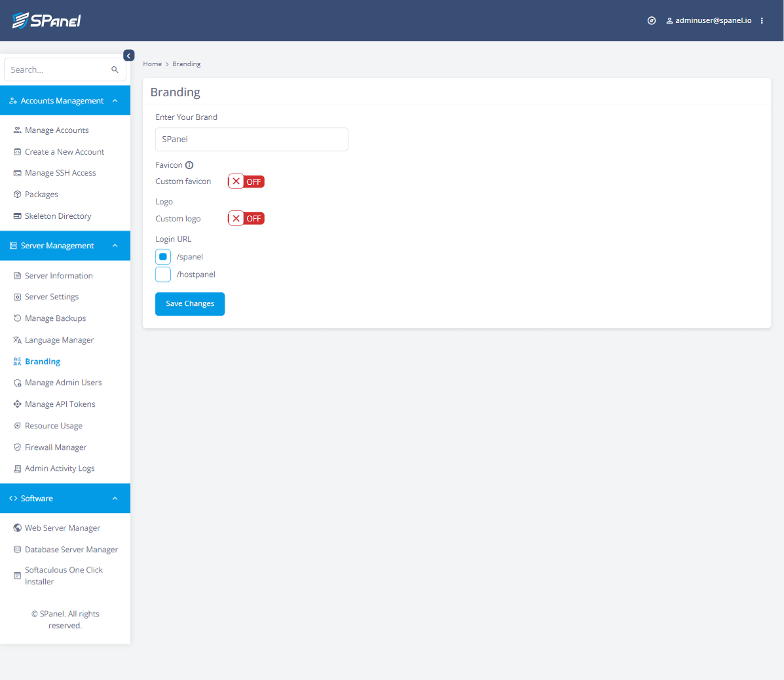The width and height of the screenshot is (784, 680).
Task: Select the /hostpanel login URL option
Action: (162, 274)
